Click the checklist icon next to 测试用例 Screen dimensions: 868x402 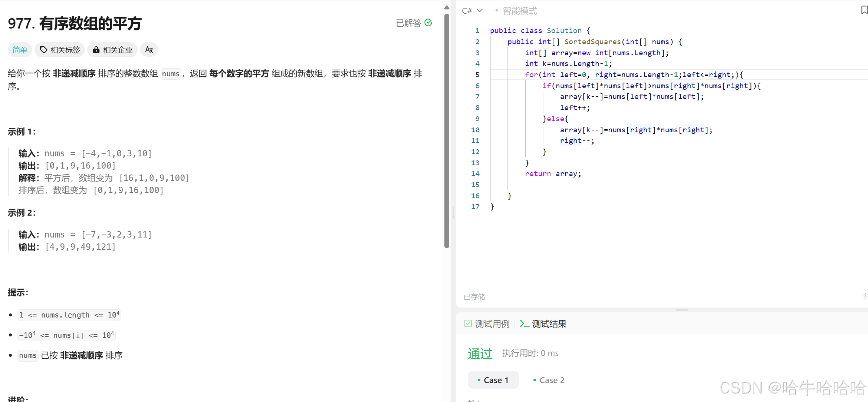click(468, 323)
